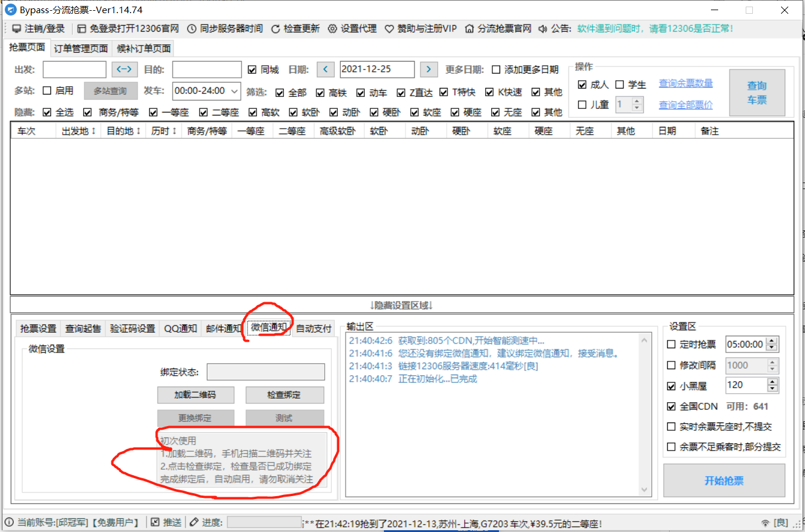
Task: Open the 查询起售 tab
Action: coord(83,329)
